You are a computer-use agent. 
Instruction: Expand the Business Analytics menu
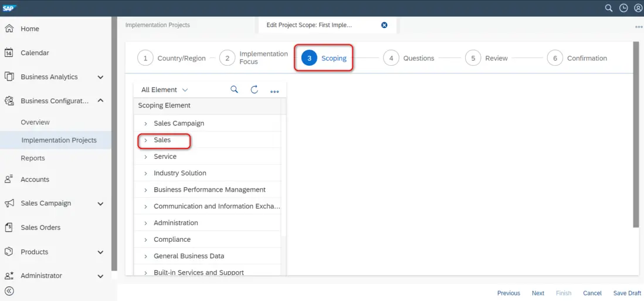point(100,77)
